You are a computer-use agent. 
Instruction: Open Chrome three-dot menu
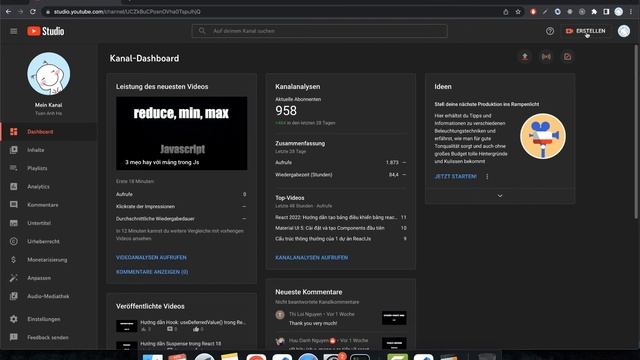click(631, 12)
